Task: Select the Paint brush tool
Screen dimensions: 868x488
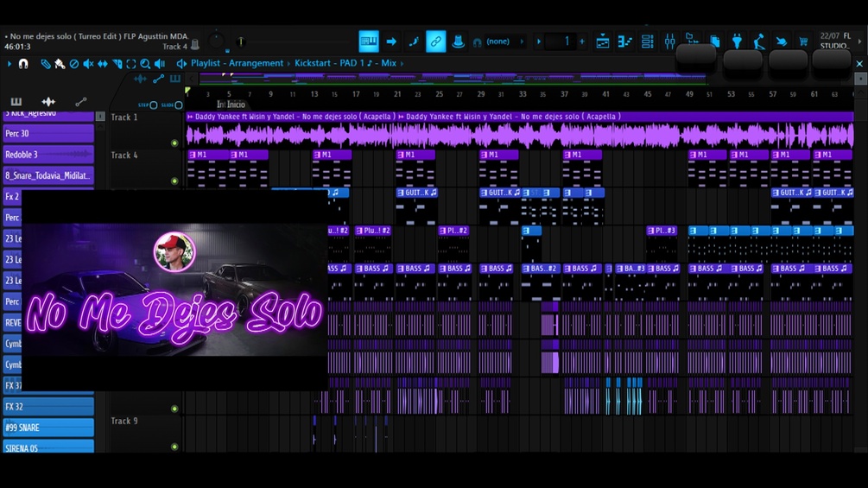Action: 60,64
